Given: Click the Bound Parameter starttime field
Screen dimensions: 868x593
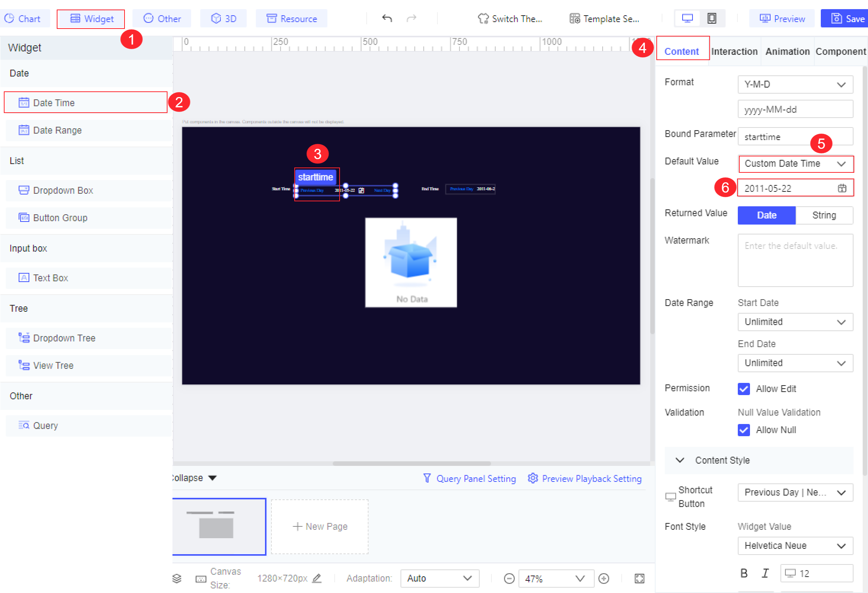Looking at the screenshot, I should coord(795,136).
